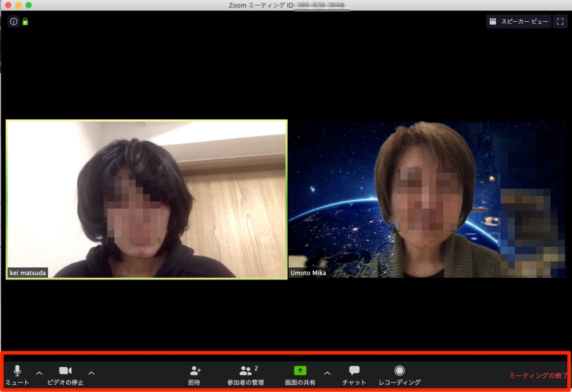572x392 pixels.
Task: Open the チャット chat panel
Action: 354,371
